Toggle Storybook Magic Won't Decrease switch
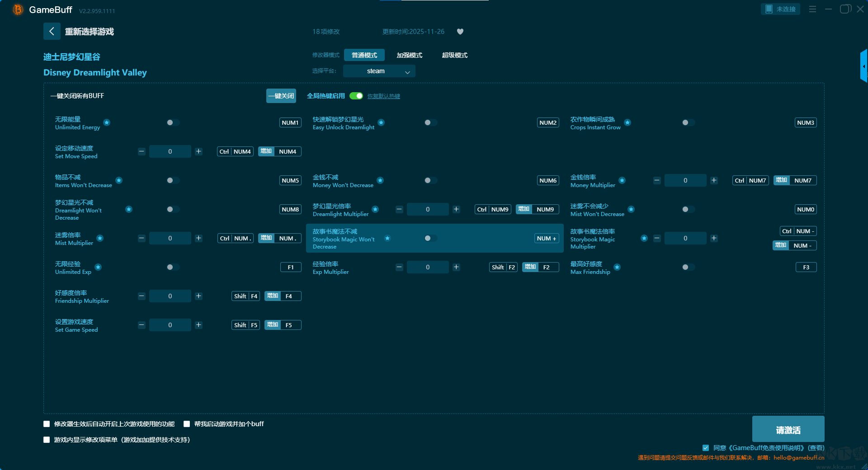This screenshot has height=470, width=868. pyautogui.click(x=430, y=238)
